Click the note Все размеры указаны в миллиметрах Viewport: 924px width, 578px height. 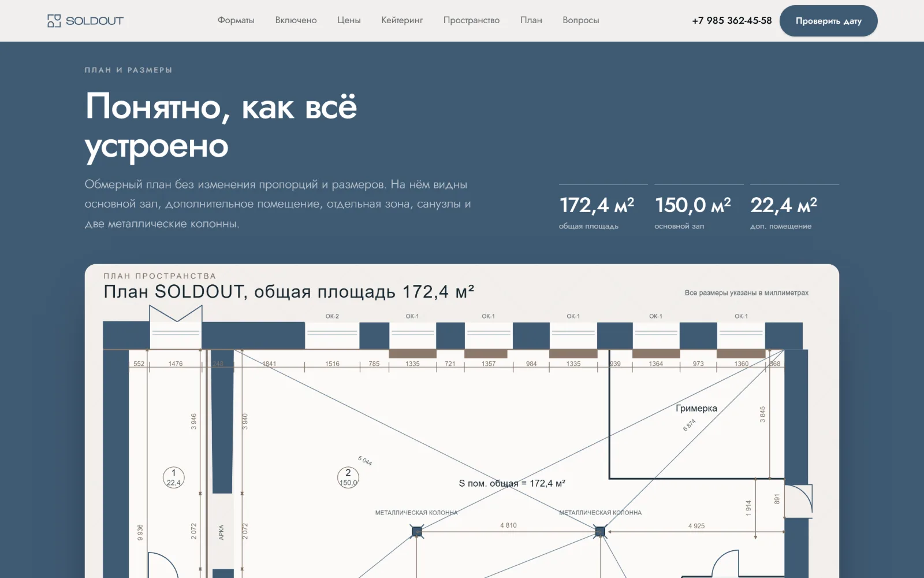pos(746,293)
